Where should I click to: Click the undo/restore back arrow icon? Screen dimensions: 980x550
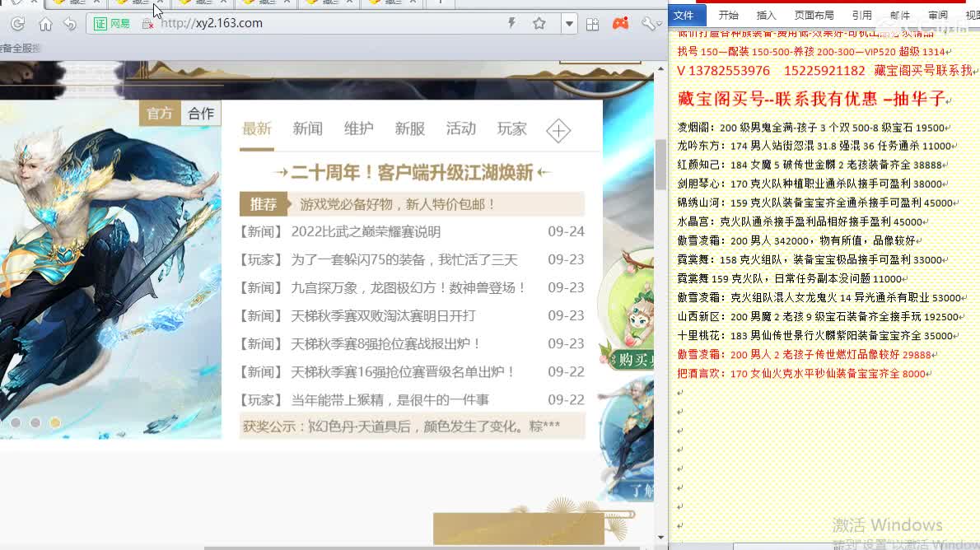click(x=70, y=24)
